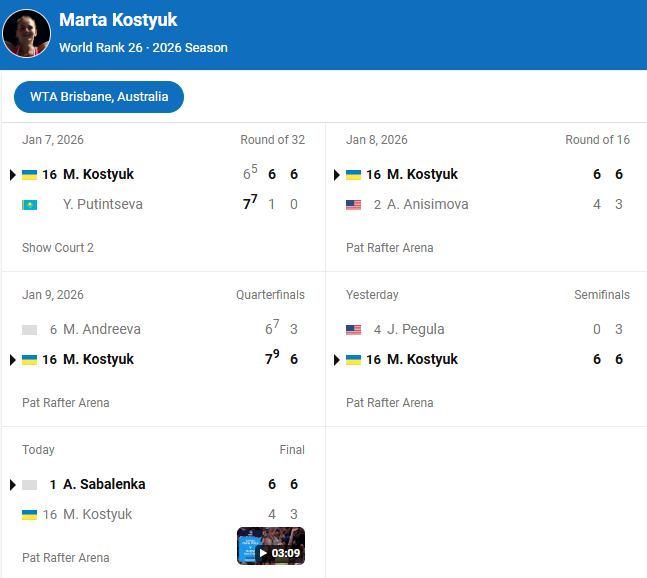Select M. Andreeva in the Quarterfinals

point(102,330)
